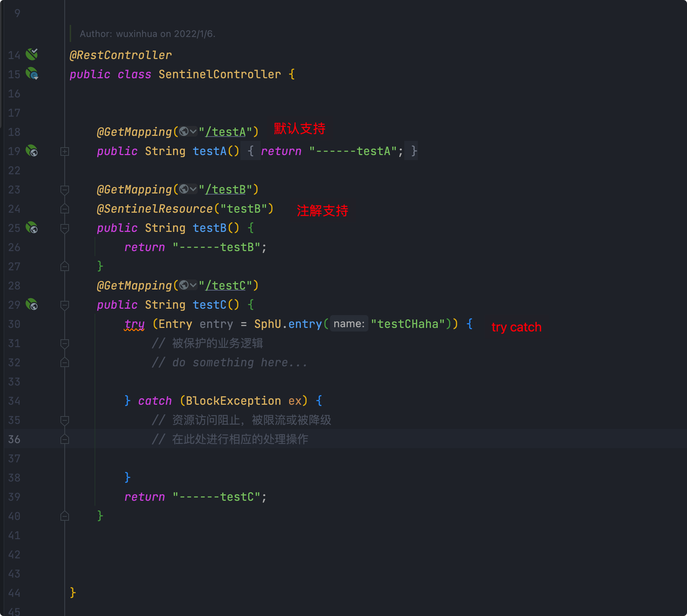Click line number 36 in gutter
687x616 pixels.
(14, 439)
